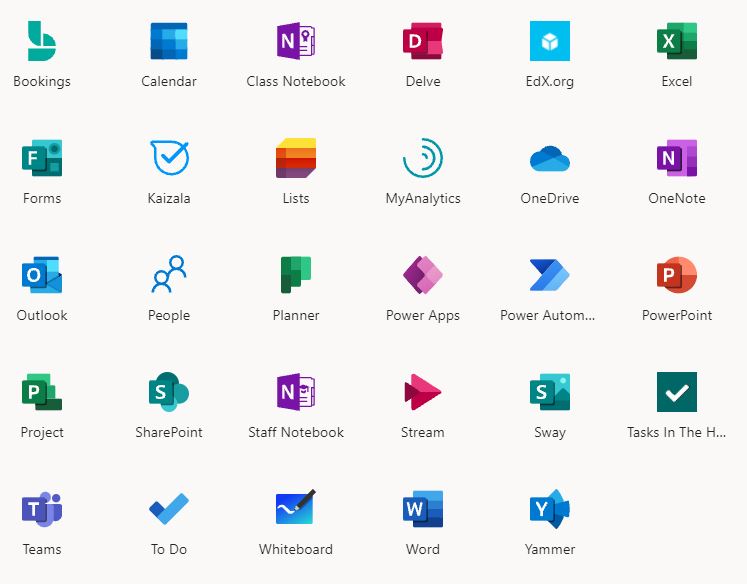Open the Project app icon
This screenshot has height=584, width=747.
tap(42, 392)
